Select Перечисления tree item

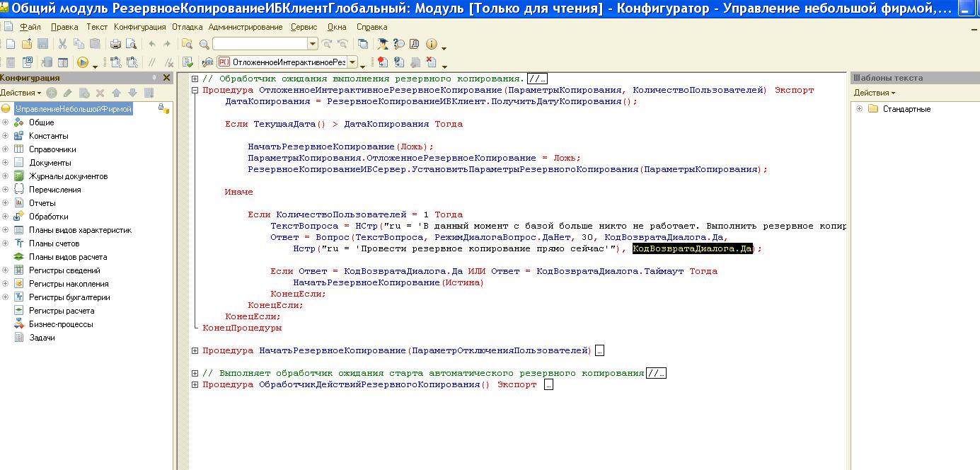click(54, 190)
